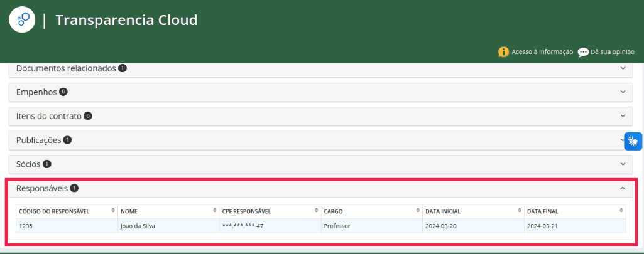Sort by Código do Responsável column arrows
The height and width of the screenshot is (254, 644).
pos(113,211)
